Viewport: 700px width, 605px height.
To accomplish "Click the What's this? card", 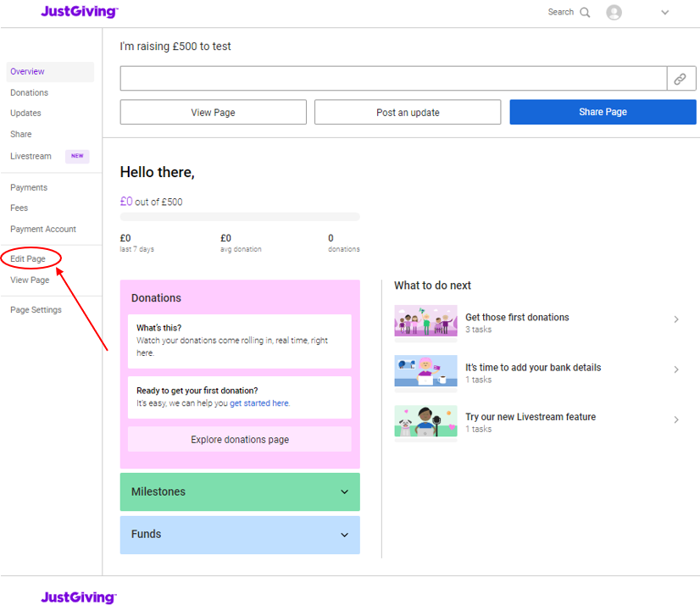I will [240, 341].
